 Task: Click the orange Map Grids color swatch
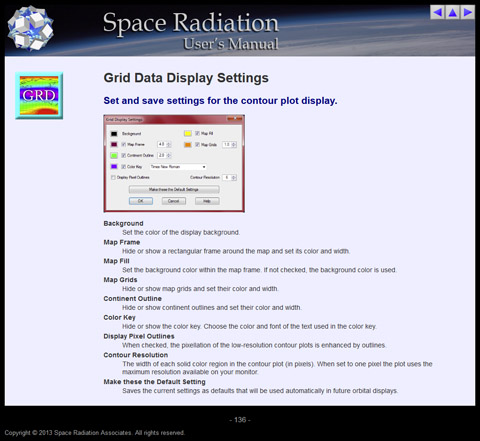pos(188,145)
